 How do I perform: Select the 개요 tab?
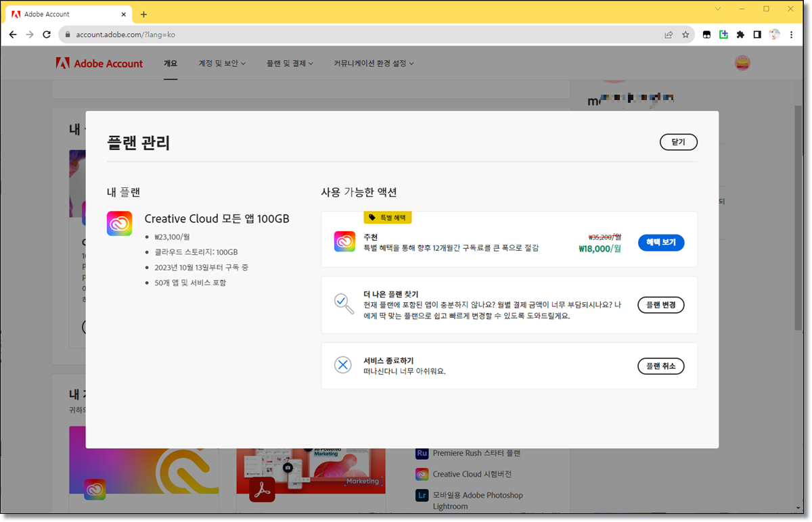coord(171,64)
